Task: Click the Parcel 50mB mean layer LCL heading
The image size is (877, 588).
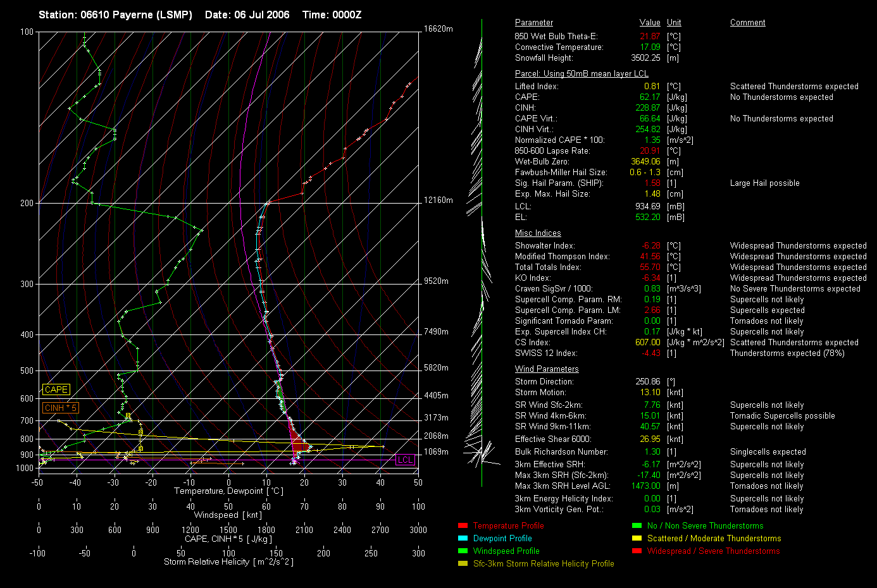Action: point(581,73)
